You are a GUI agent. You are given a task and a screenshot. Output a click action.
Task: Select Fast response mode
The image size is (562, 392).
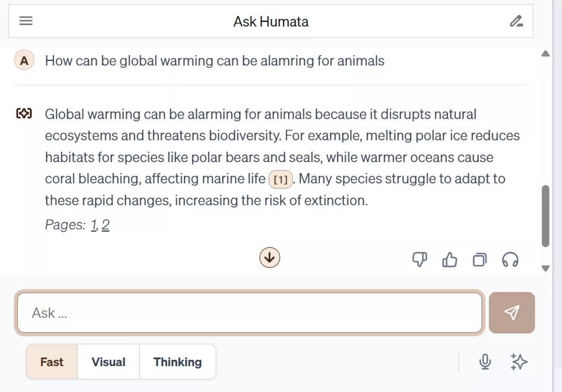tap(52, 362)
